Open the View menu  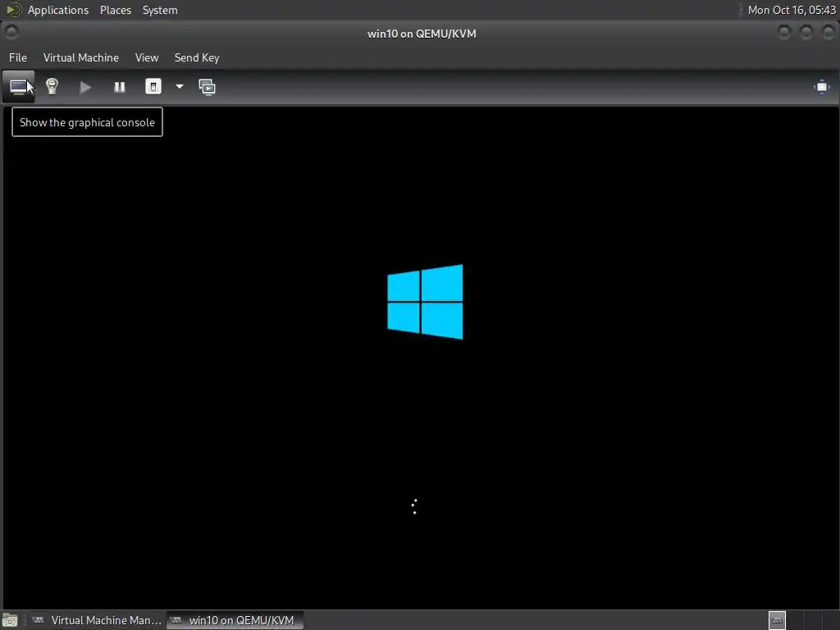tap(147, 58)
